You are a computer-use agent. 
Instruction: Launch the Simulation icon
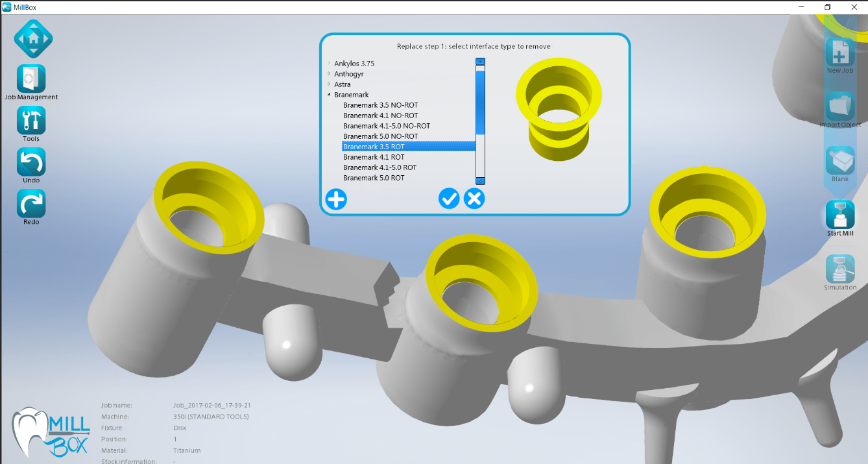(840, 269)
